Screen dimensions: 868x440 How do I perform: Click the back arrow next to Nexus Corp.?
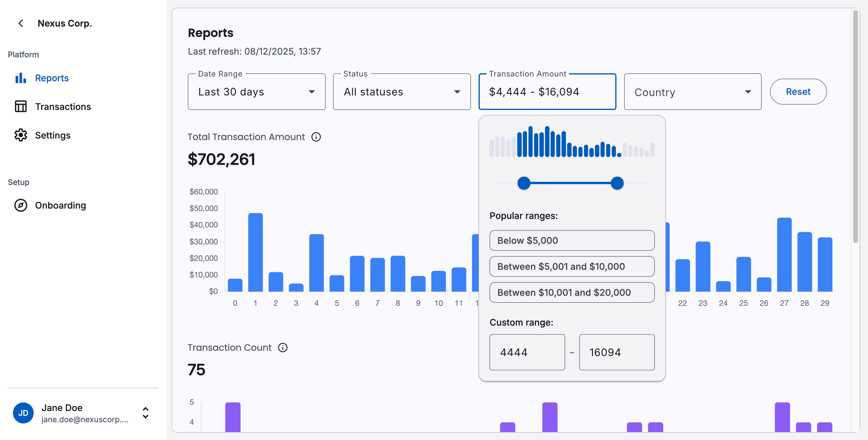pyautogui.click(x=21, y=23)
